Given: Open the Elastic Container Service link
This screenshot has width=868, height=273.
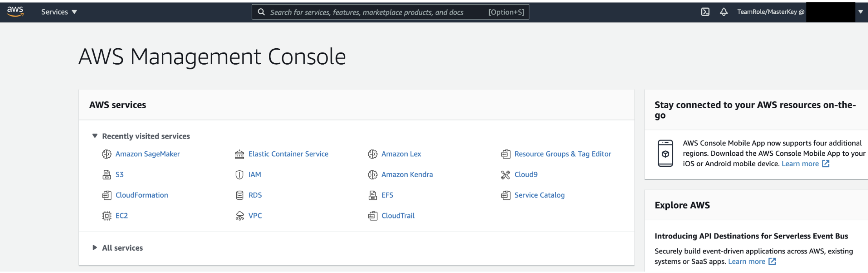Looking at the screenshot, I should click(x=288, y=154).
